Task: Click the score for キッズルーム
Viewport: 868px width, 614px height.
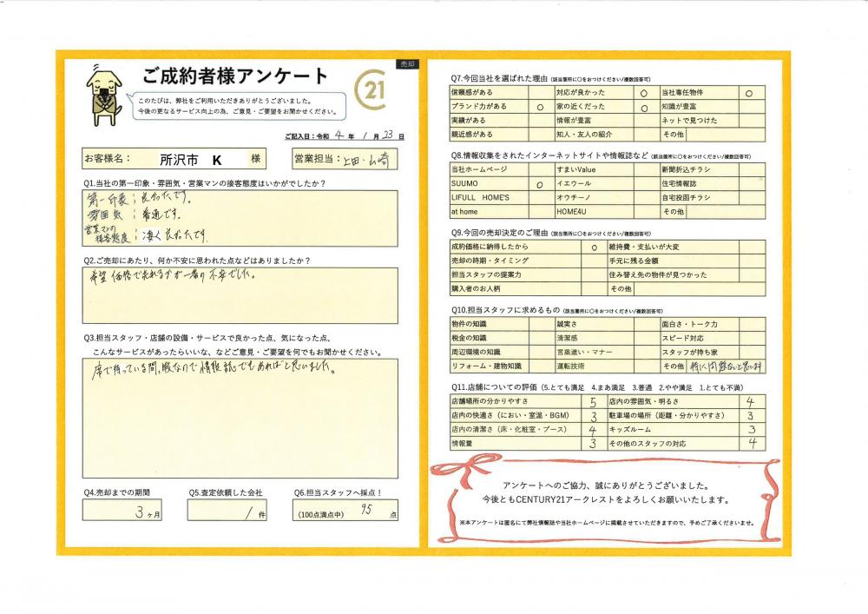Action: 753,430
